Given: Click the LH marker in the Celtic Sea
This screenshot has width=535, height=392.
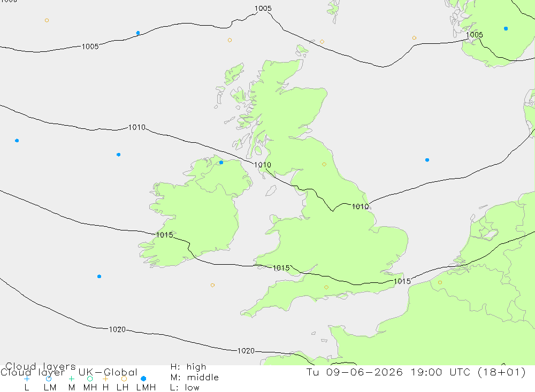Looking at the screenshot, I should [212, 285].
